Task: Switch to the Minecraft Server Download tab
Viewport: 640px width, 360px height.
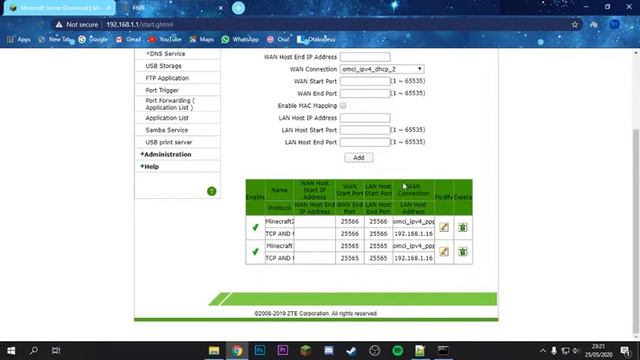Action: [x=60, y=8]
